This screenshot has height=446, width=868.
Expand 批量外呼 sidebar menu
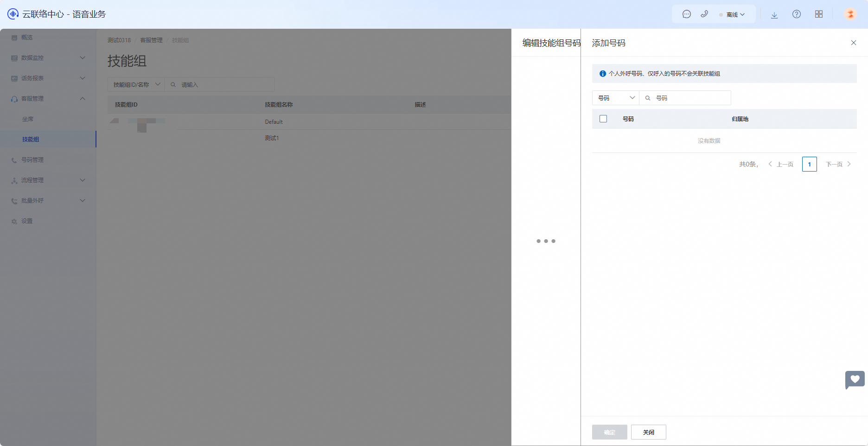[x=48, y=201]
